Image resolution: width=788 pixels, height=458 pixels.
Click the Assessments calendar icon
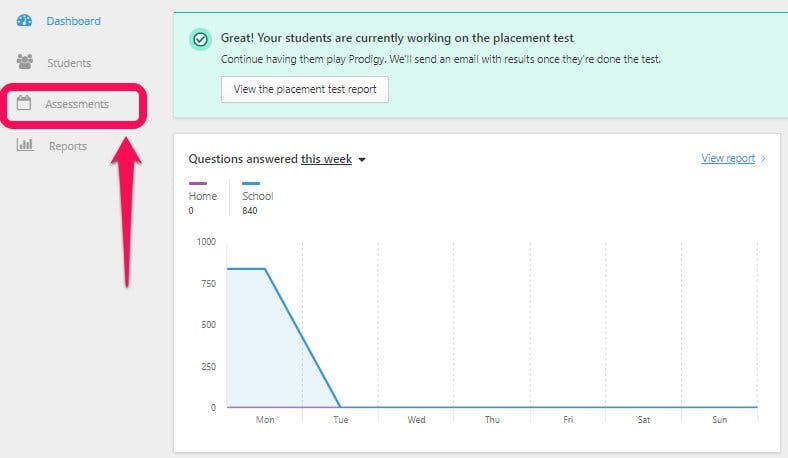[x=24, y=103]
